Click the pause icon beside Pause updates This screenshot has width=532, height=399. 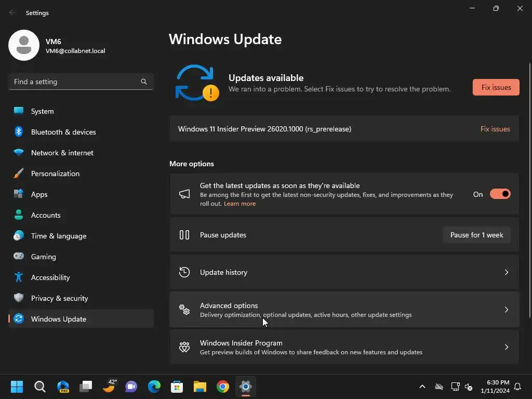point(184,235)
